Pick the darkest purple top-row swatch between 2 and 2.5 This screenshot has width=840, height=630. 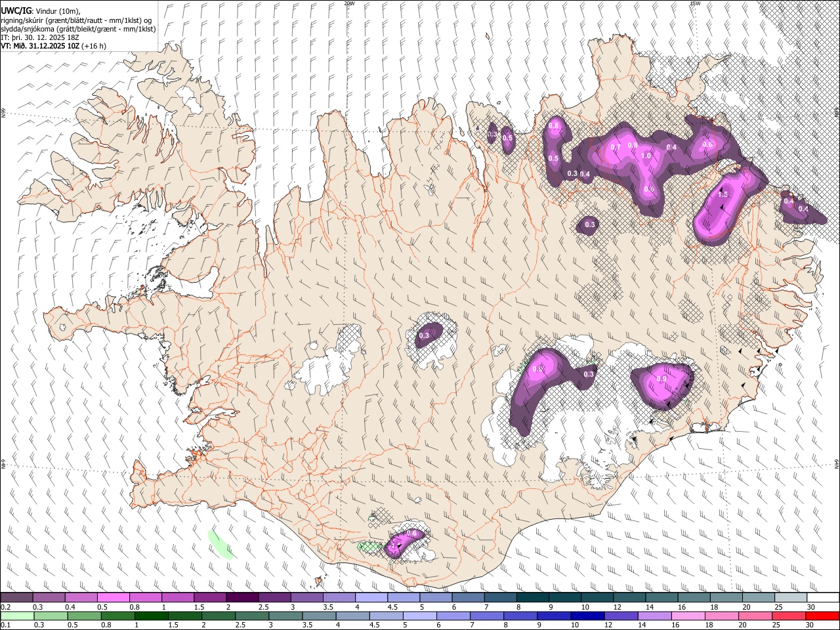(242, 598)
